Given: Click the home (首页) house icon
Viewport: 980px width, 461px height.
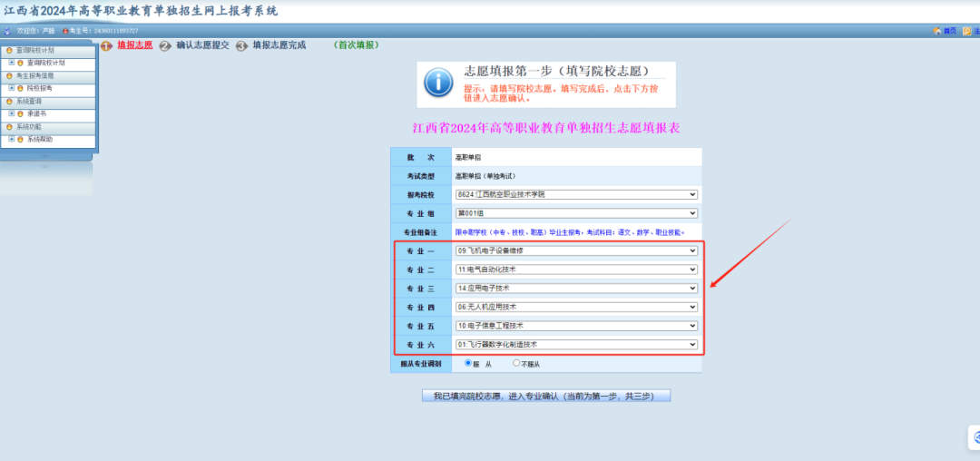Looking at the screenshot, I should 936,31.
